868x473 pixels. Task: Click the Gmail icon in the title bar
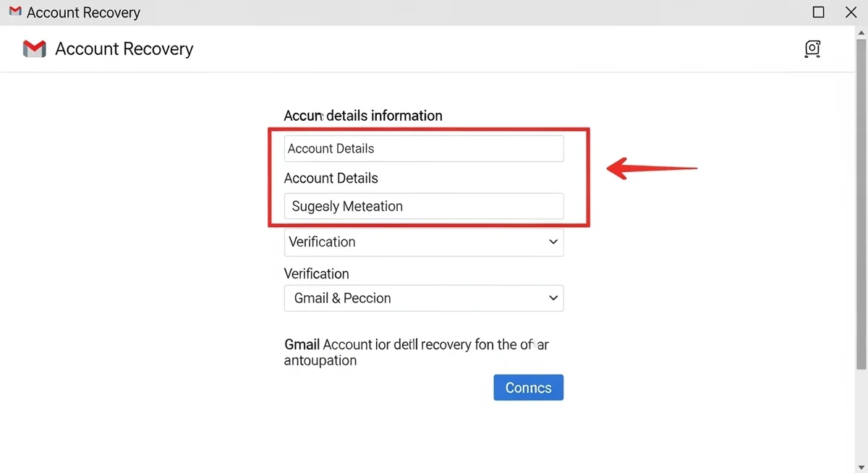point(14,12)
